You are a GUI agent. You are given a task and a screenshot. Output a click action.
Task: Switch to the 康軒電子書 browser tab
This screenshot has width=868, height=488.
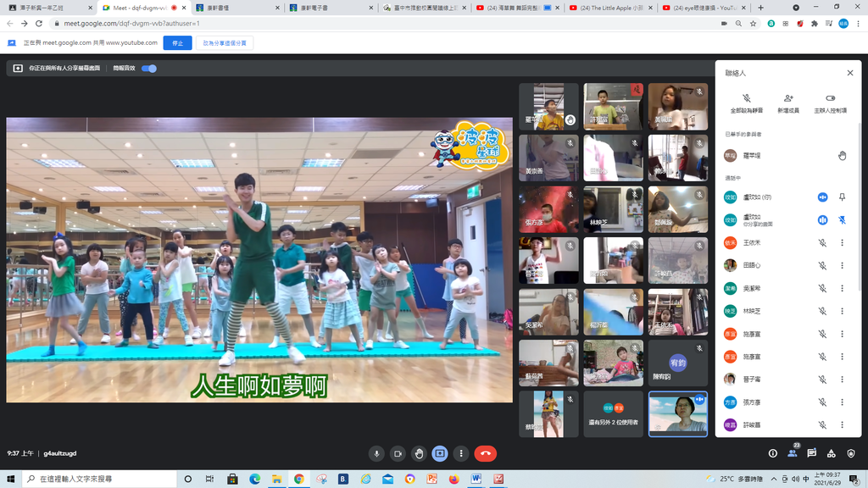tap(330, 8)
